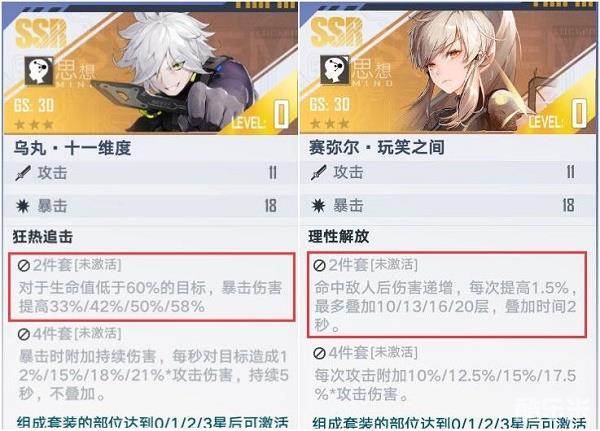
Task: Tap the SSR rarity badge on right card
Action: click(x=337, y=32)
